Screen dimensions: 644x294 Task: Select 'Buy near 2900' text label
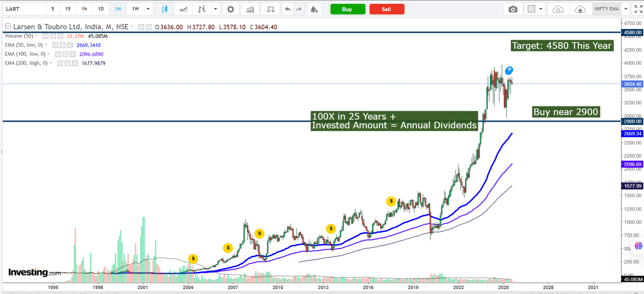click(x=566, y=112)
